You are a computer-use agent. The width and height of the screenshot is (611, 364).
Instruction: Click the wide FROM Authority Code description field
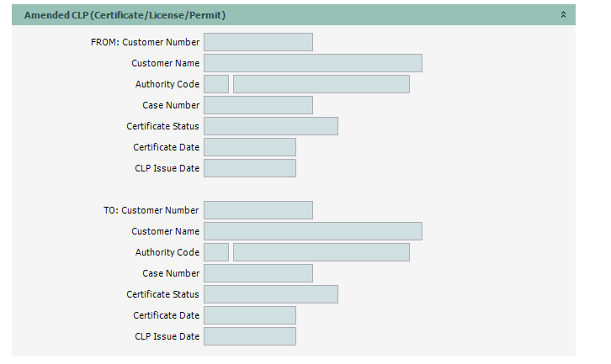point(321,84)
